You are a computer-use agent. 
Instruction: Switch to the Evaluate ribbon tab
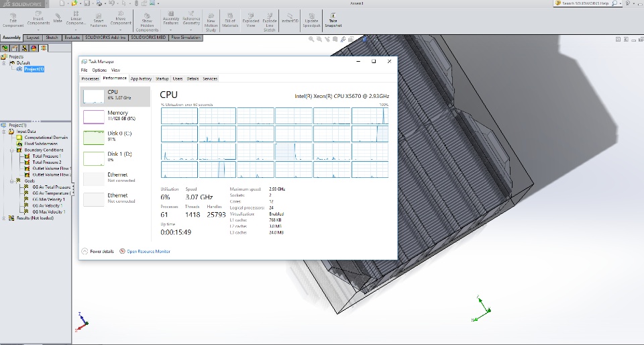click(x=72, y=38)
